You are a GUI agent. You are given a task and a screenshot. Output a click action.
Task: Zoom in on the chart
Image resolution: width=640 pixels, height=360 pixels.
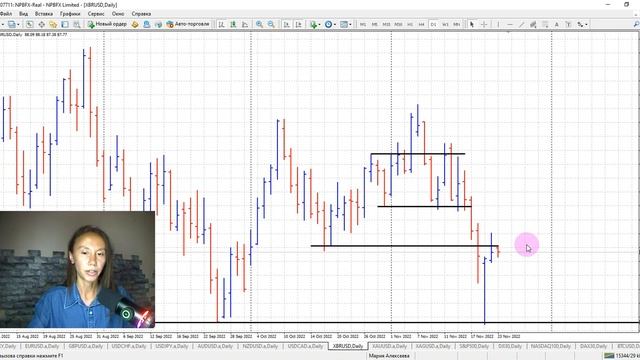click(259, 24)
